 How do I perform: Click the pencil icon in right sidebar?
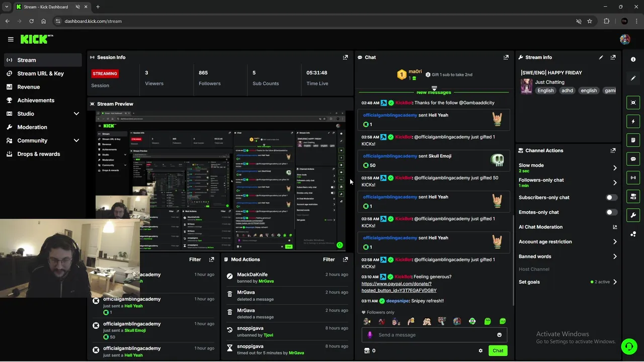[633, 78]
